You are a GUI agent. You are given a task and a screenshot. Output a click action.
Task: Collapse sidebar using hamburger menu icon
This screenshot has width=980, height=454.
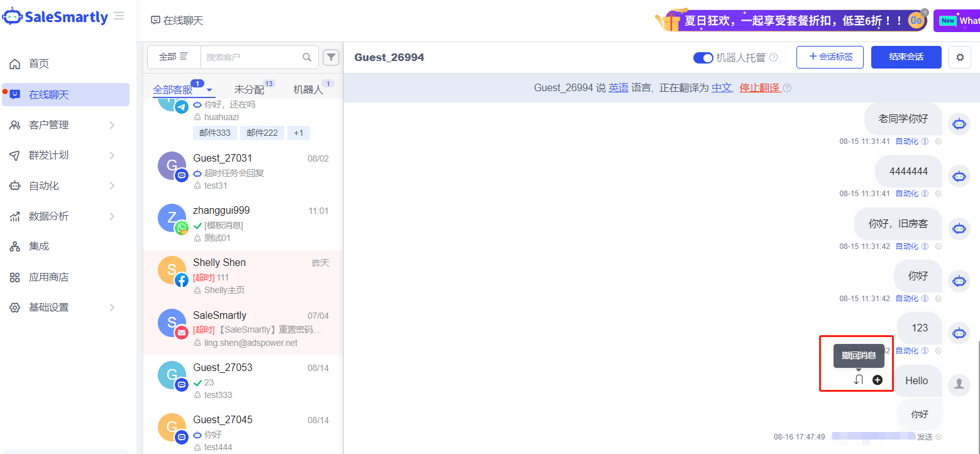[x=119, y=16]
